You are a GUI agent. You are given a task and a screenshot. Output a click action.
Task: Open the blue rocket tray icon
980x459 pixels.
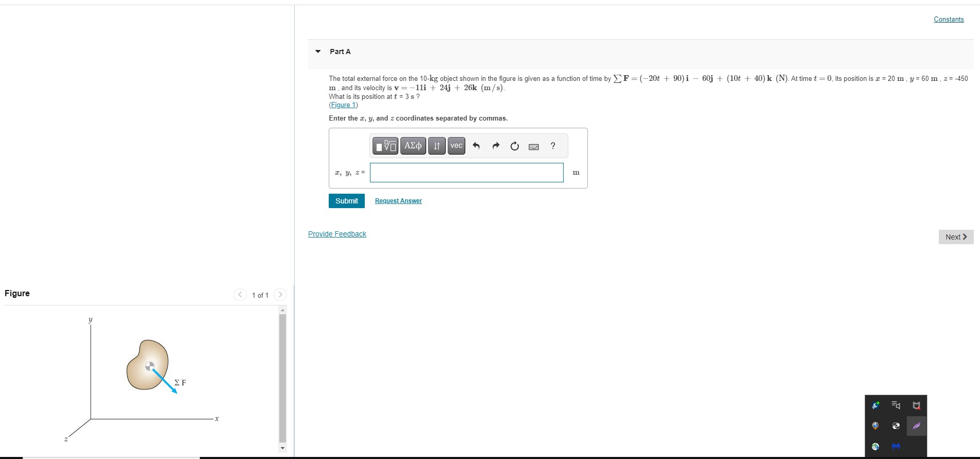[x=875, y=405]
